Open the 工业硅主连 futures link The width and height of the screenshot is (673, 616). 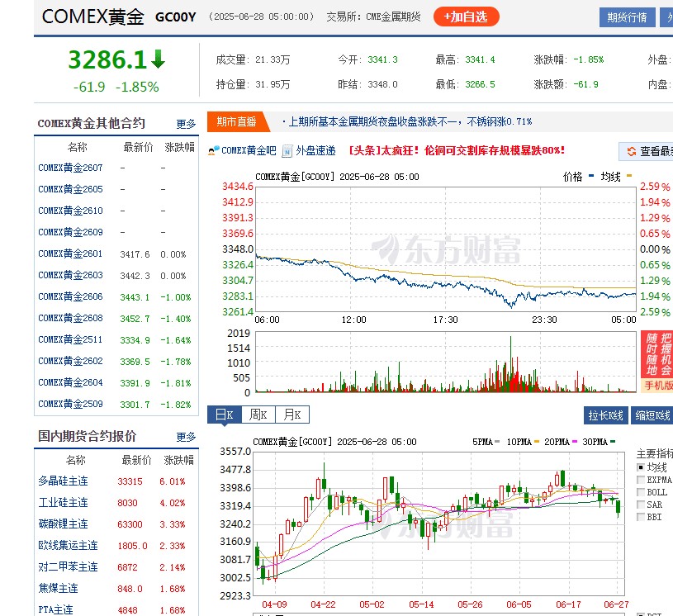63,503
